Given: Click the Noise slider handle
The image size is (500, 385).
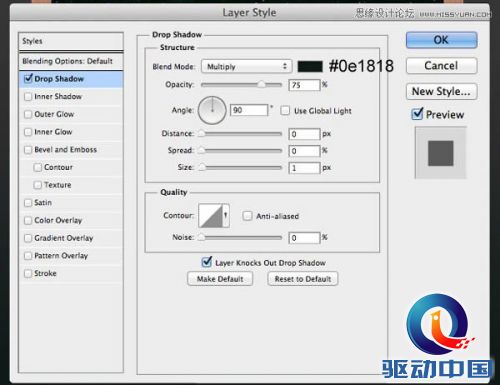Looking at the screenshot, I should pyautogui.click(x=201, y=237).
